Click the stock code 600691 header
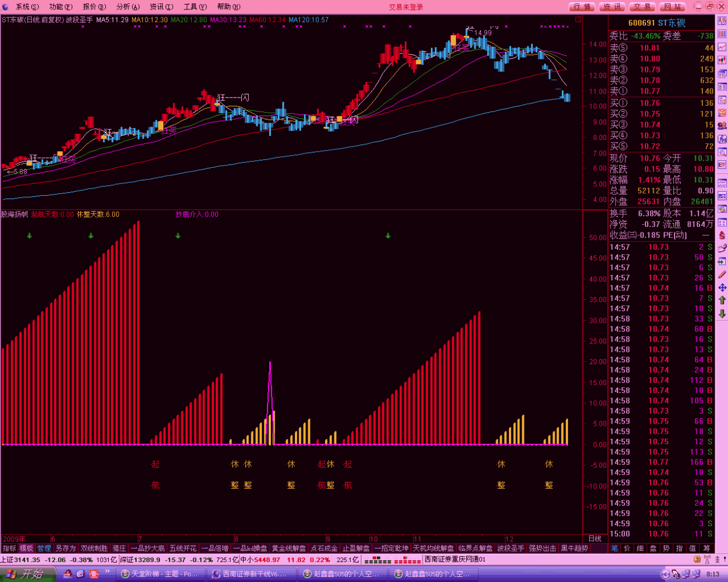The width and height of the screenshot is (728, 582). click(641, 23)
